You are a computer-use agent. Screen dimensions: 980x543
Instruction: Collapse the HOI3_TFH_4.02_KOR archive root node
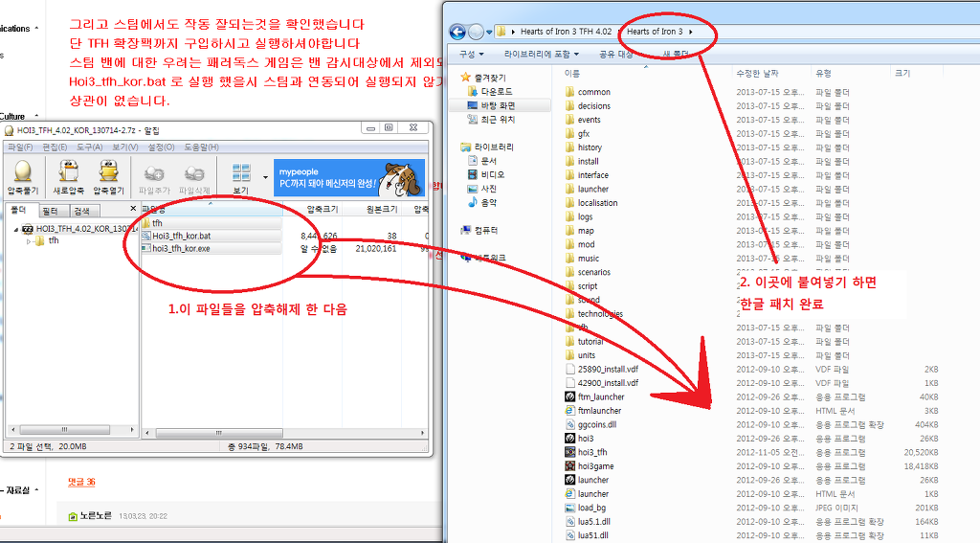click(x=15, y=230)
